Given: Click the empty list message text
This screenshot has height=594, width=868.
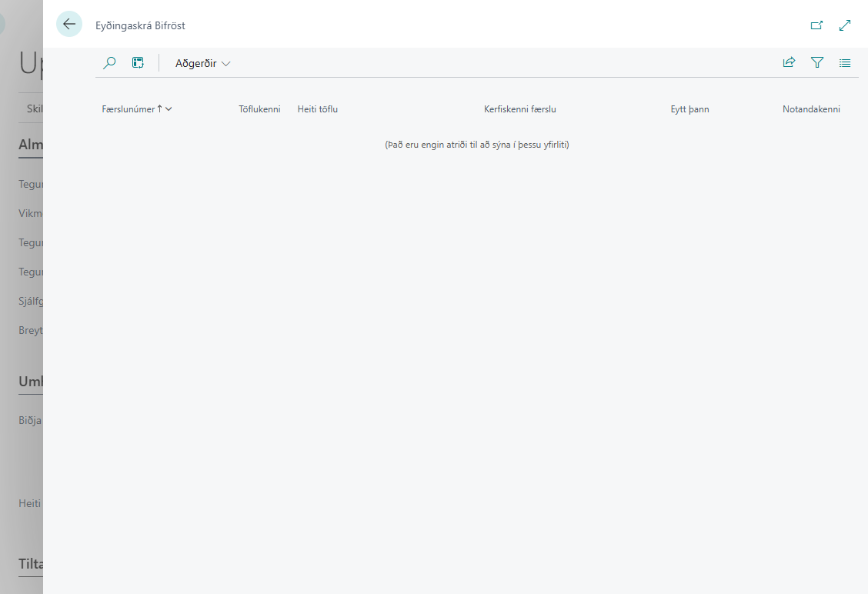Looking at the screenshot, I should click(476, 145).
